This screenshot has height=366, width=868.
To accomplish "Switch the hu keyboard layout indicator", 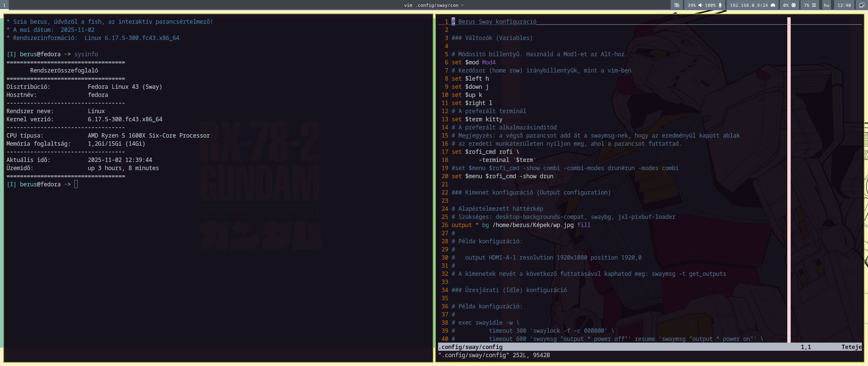I will [826, 5].
